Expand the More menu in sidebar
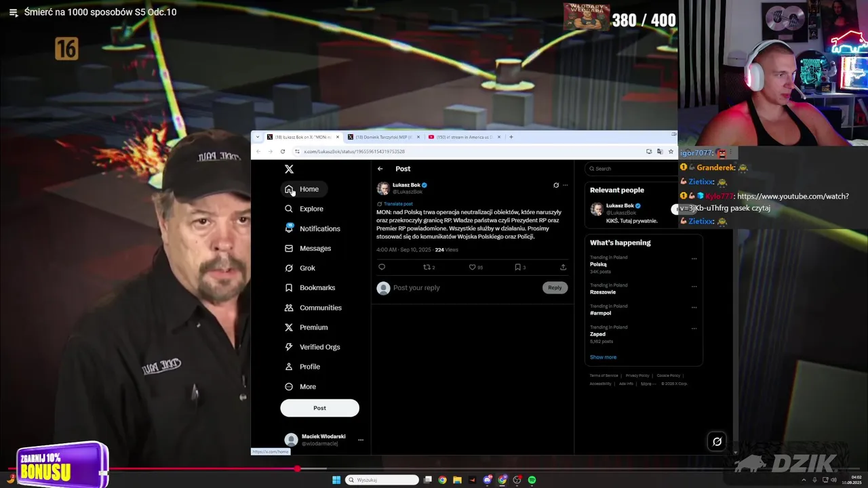Screen dimensions: 868x488 (300, 386)
